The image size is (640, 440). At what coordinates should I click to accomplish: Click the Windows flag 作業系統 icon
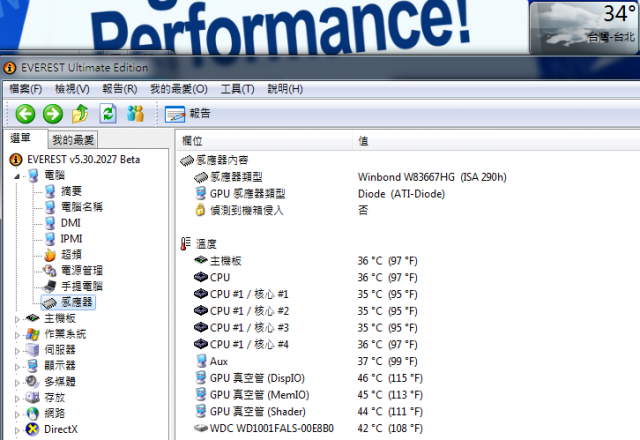[x=32, y=334]
